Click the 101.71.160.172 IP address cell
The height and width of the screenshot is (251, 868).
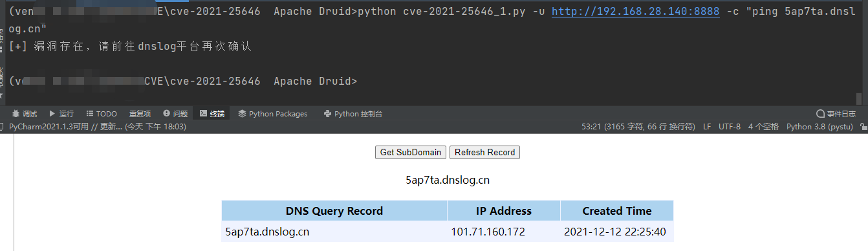504,232
